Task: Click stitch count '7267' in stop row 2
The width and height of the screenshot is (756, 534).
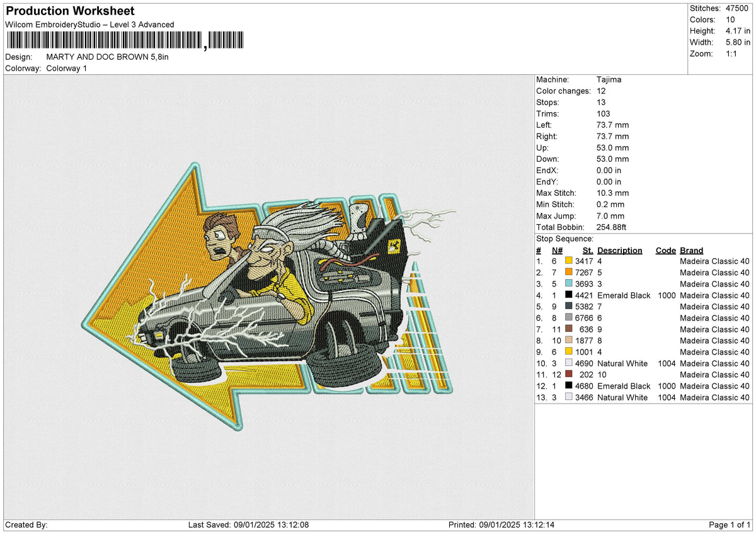Action: 584,272
